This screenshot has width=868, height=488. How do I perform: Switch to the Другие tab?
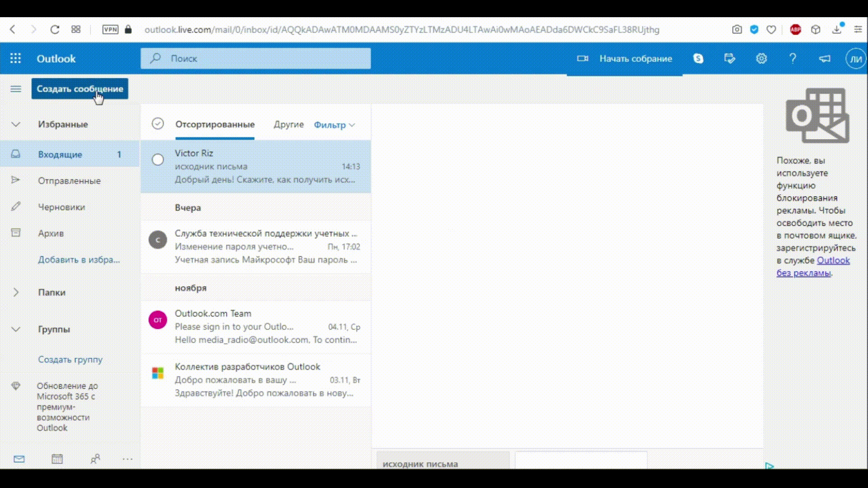coord(288,125)
